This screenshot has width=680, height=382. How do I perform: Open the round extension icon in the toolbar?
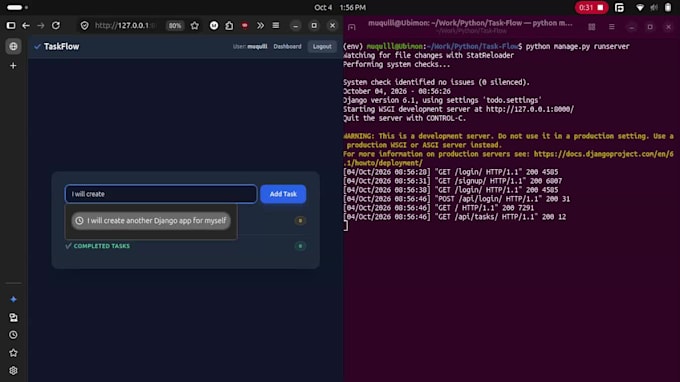(x=214, y=26)
